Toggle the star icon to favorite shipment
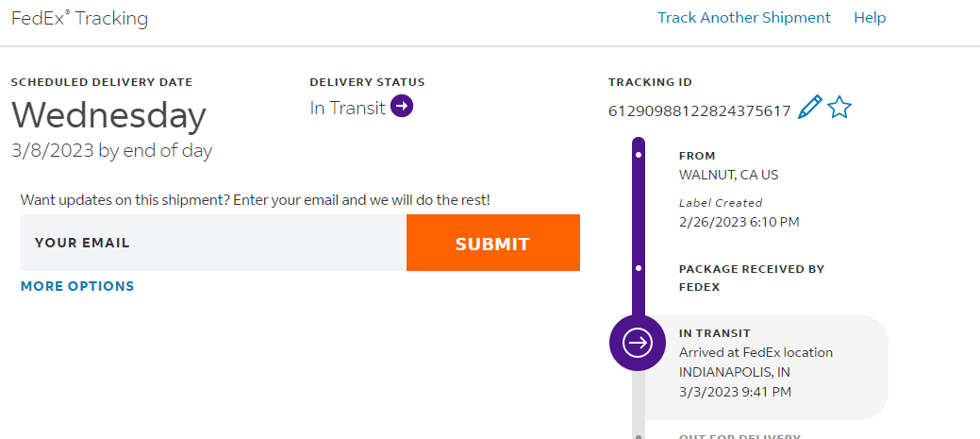Screen dimensions: 980x439 coord(839,108)
